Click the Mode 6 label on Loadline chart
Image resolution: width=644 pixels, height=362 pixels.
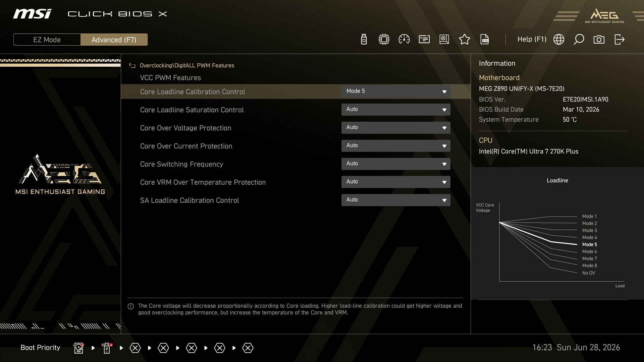589,252
